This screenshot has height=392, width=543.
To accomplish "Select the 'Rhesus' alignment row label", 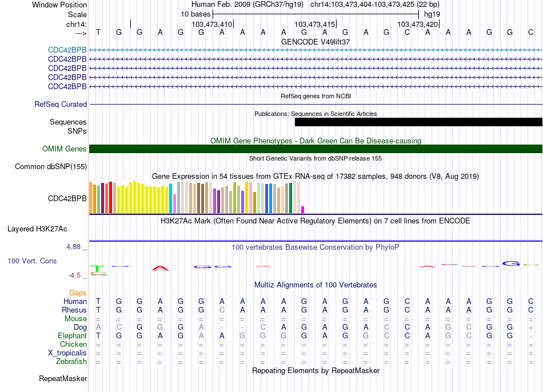I will (74, 310).
